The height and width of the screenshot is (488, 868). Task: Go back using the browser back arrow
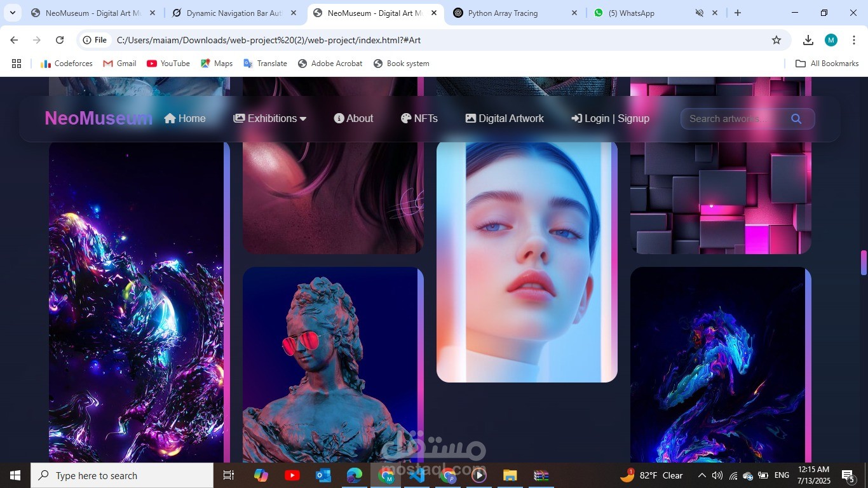coord(14,40)
